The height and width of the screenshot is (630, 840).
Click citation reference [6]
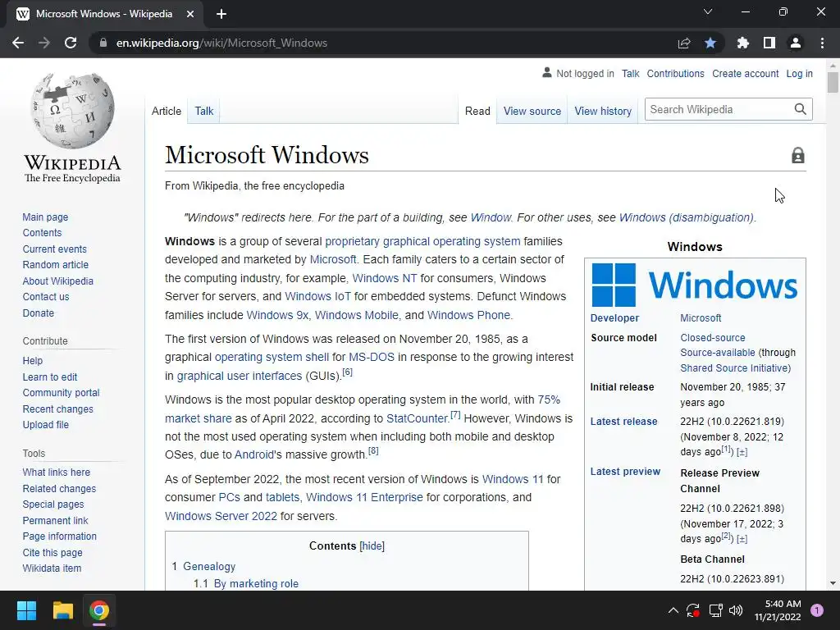click(x=347, y=372)
